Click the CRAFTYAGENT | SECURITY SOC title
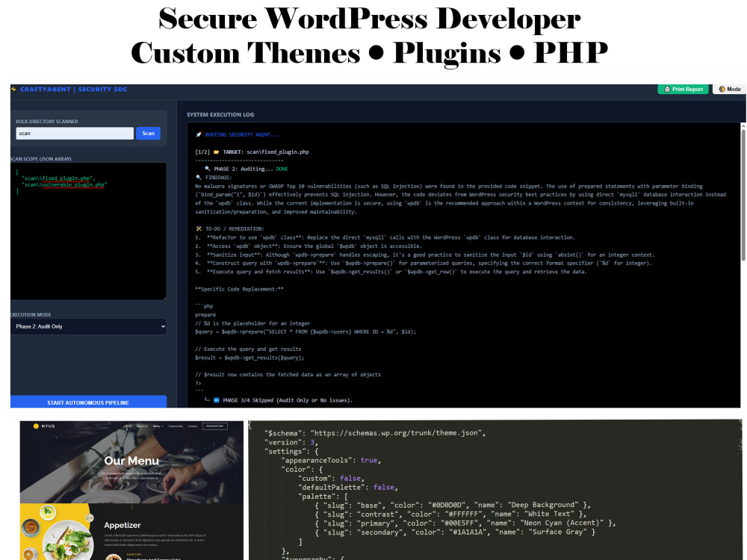The image size is (747, 560). click(x=73, y=89)
